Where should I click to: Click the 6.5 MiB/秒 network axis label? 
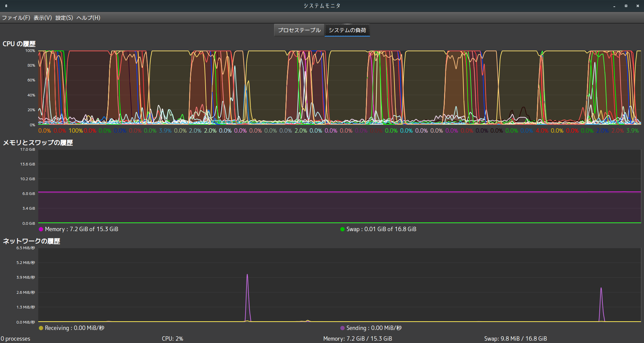pyautogui.click(x=25, y=248)
